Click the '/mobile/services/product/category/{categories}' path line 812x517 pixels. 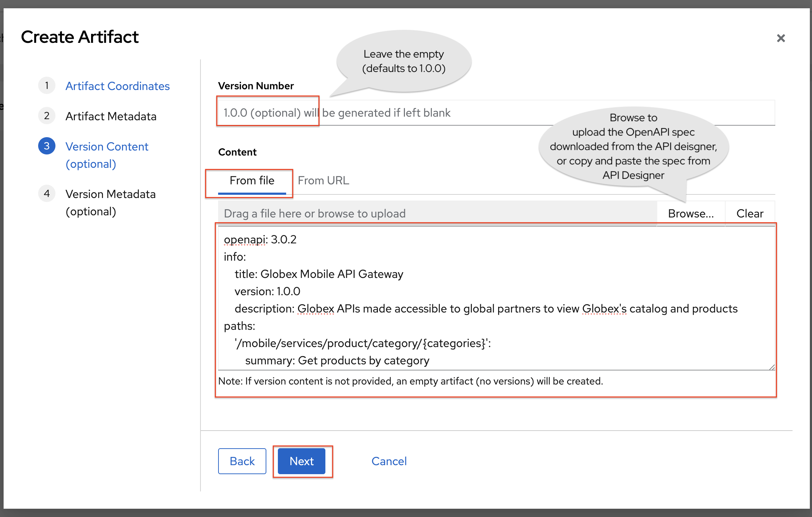click(363, 343)
